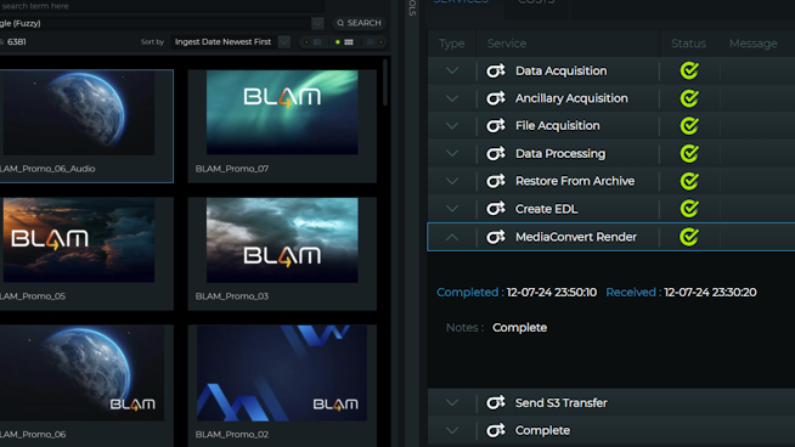Click Completed timestamp 12-07-24 23:50:10
This screenshot has width=795, height=447.
(552, 292)
